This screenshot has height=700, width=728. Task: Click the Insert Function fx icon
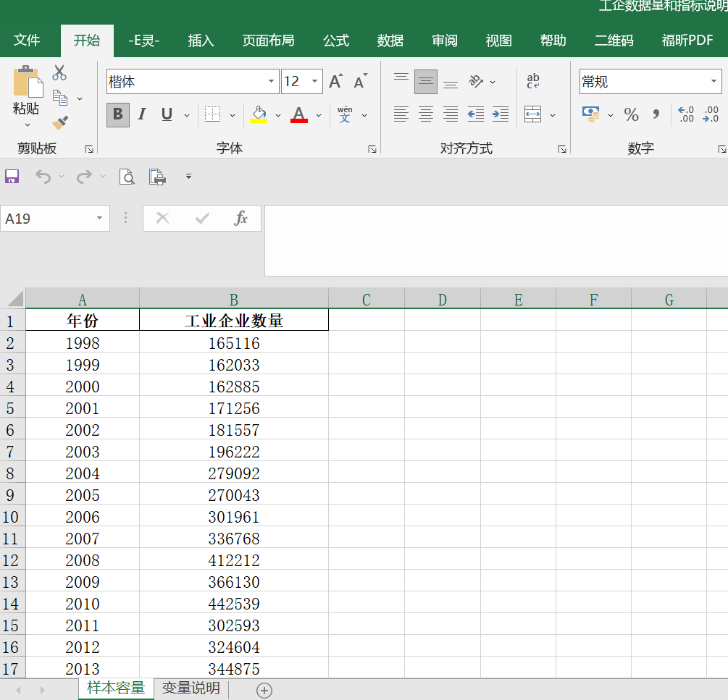click(x=241, y=218)
